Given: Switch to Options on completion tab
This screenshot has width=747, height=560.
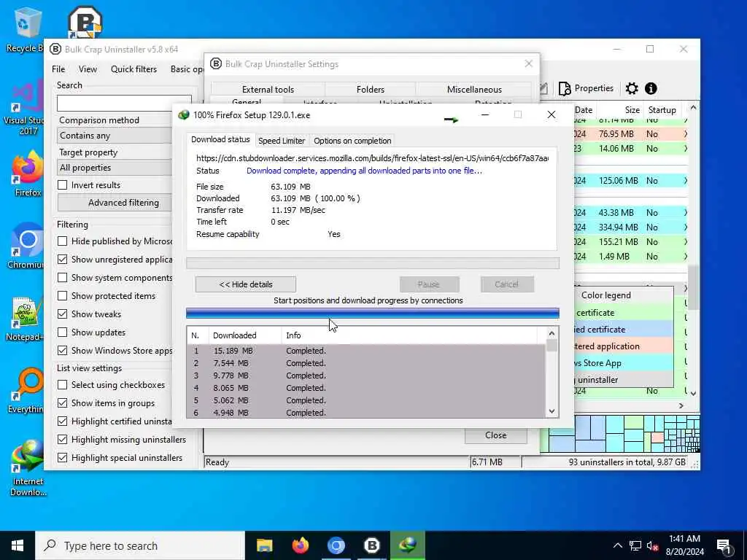Looking at the screenshot, I should (352, 141).
